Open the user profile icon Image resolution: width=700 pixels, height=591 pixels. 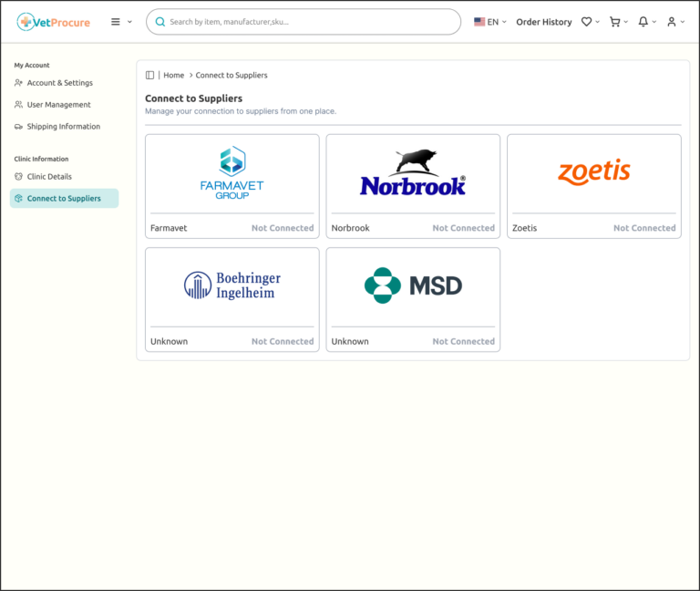point(672,22)
